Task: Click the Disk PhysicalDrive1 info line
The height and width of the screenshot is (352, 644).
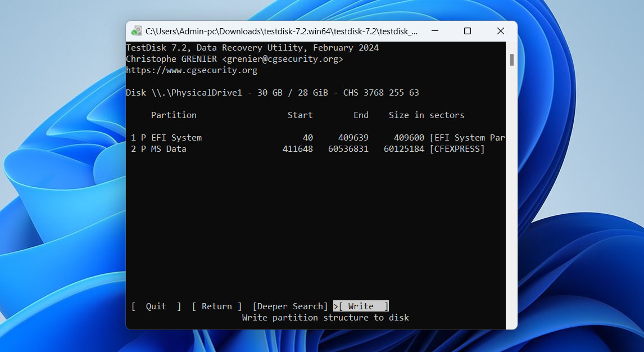Action: tap(273, 93)
